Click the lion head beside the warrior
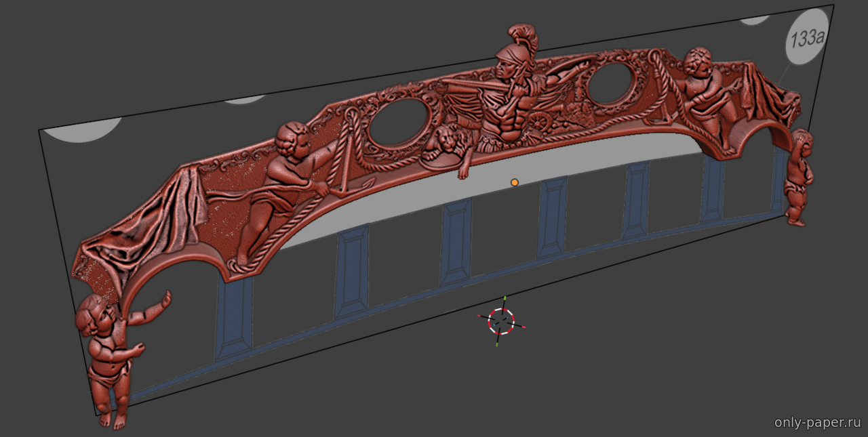868x437 pixels. click(439, 144)
